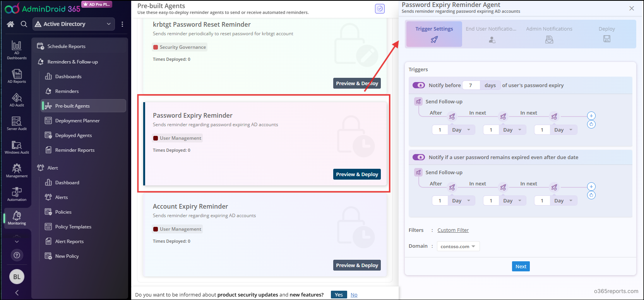644x300 pixels.
Task: Open Management in the left rail
Action: click(17, 171)
